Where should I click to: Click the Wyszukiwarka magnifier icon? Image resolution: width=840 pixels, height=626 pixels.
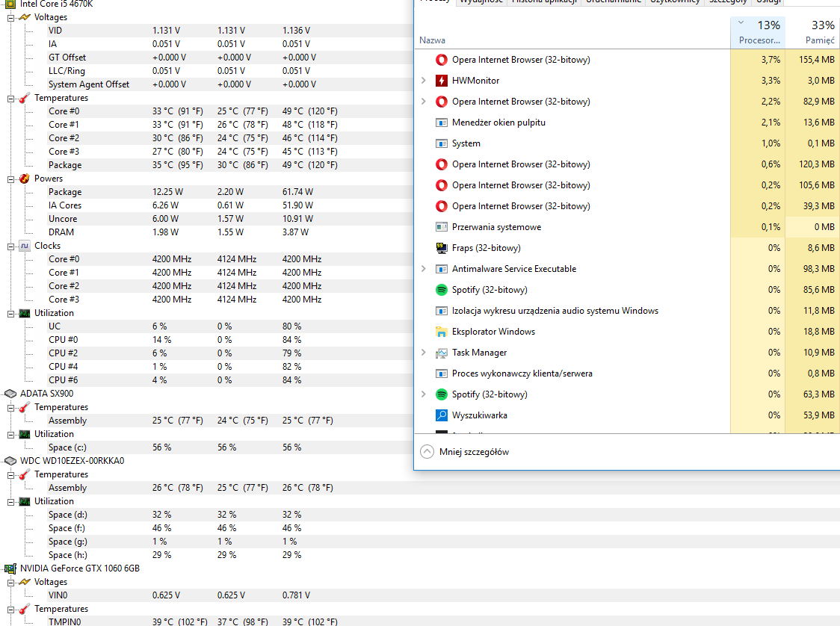[x=441, y=415]
